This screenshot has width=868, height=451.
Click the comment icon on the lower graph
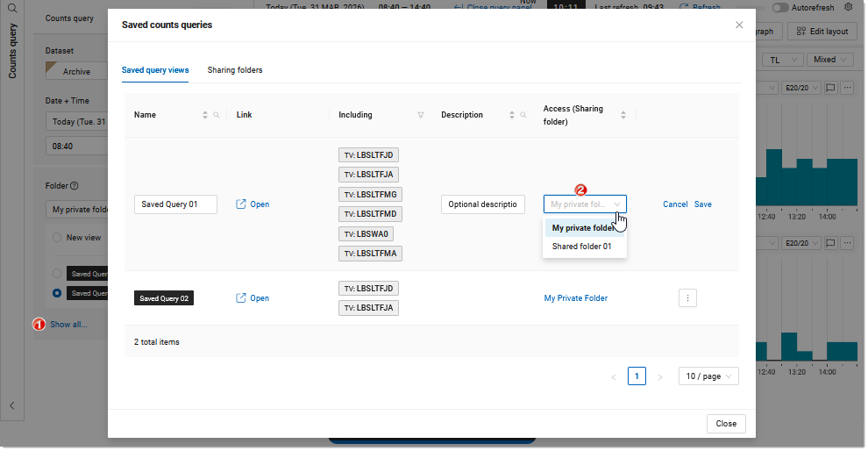click(x=830, y=243)
